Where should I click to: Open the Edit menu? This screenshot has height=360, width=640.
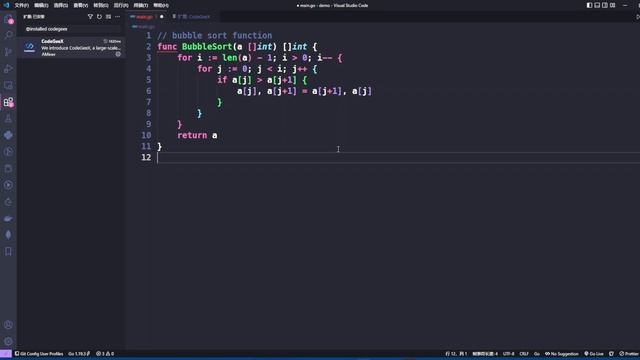click(x=41, y=5)
